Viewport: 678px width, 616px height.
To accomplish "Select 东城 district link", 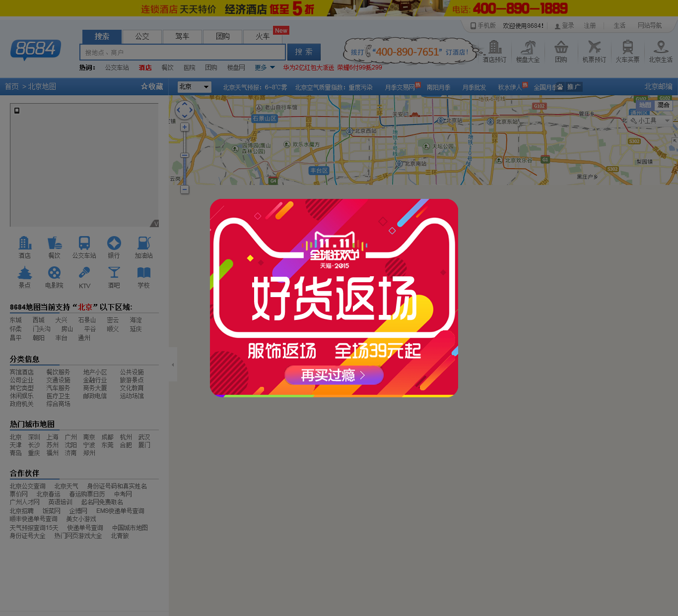I will [x=16, y=320].
